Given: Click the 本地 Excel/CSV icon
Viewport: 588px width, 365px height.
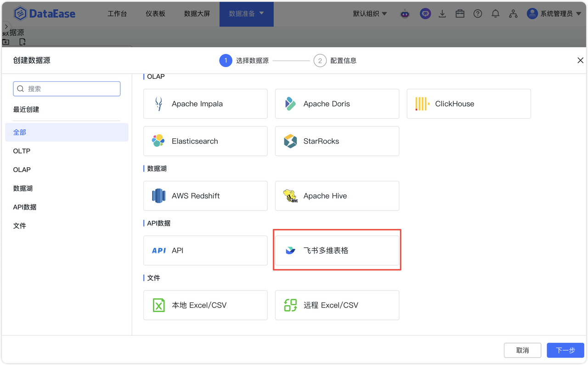Looking at the screenshot, I should click(x=158, y=305).
